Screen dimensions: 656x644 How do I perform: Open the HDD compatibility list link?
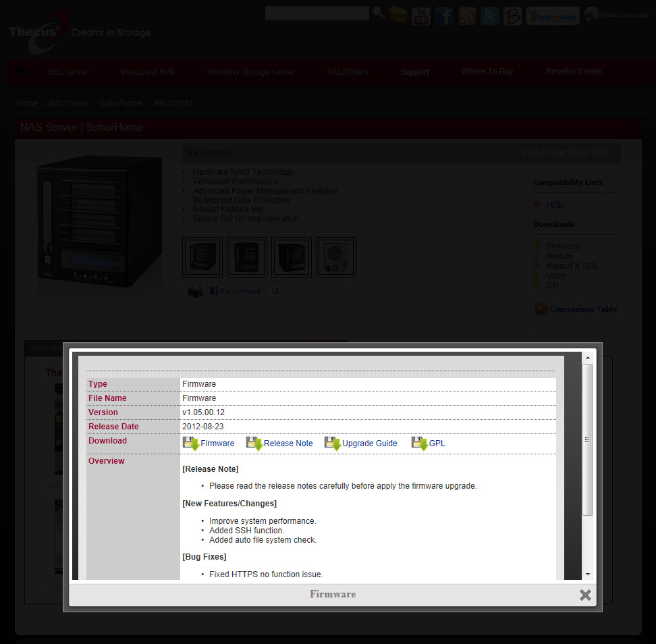[555, 205]
